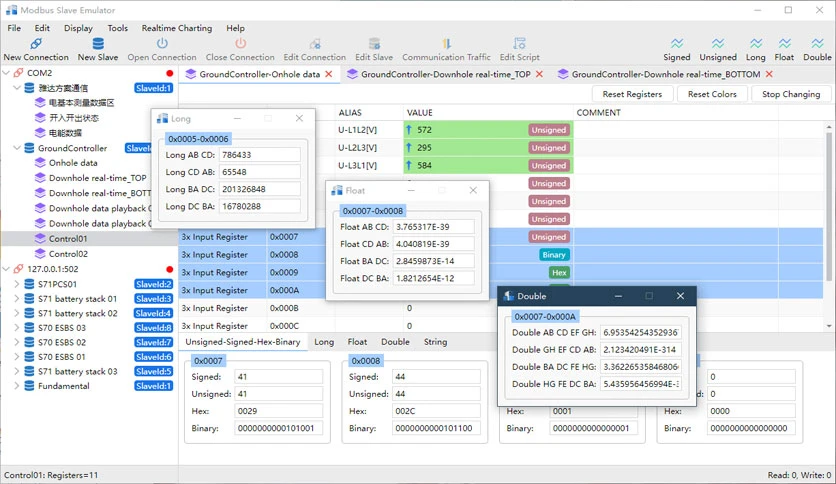Click the COM2 connection icon
The image size is (836, 484).
point(19,72)
